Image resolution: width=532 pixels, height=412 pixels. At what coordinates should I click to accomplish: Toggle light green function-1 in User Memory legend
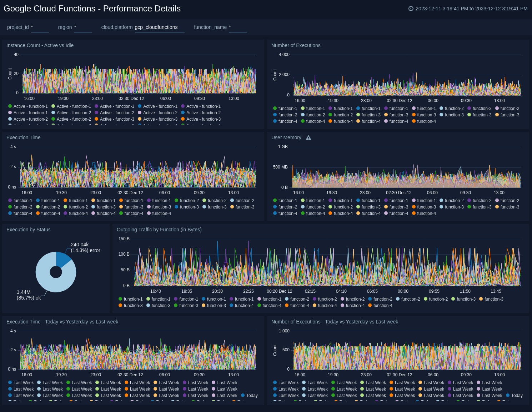pos(313,201)
